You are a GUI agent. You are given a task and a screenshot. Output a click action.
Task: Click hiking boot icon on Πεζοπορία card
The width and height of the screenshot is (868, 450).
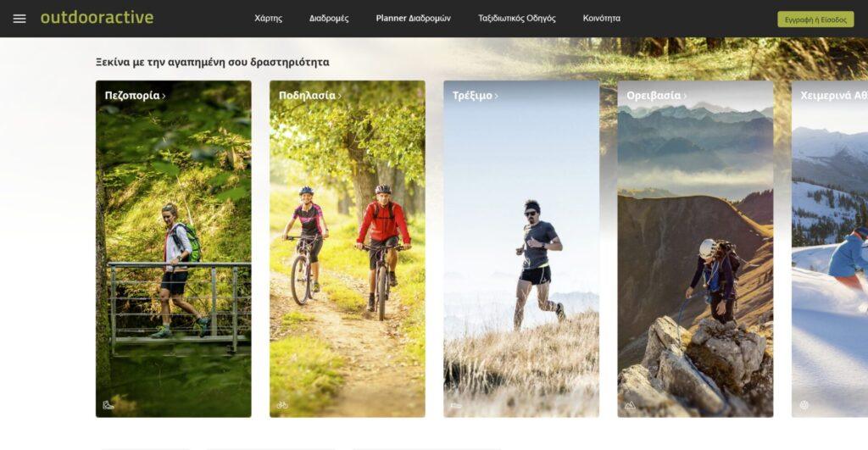108,405
